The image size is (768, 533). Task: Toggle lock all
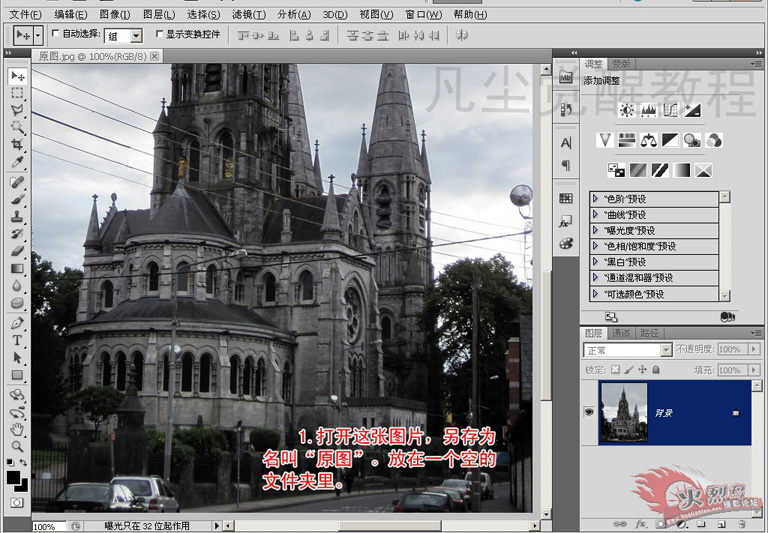(656, 369)
